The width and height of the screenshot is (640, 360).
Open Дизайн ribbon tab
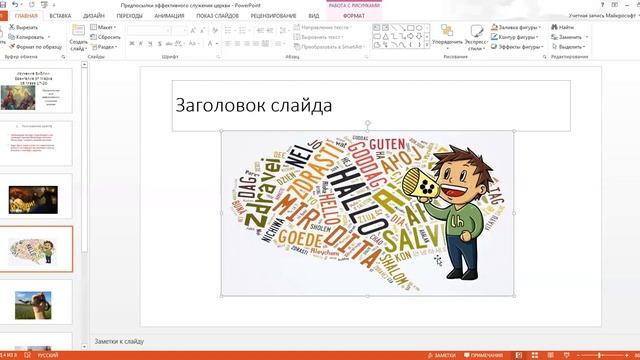[94, 16]
